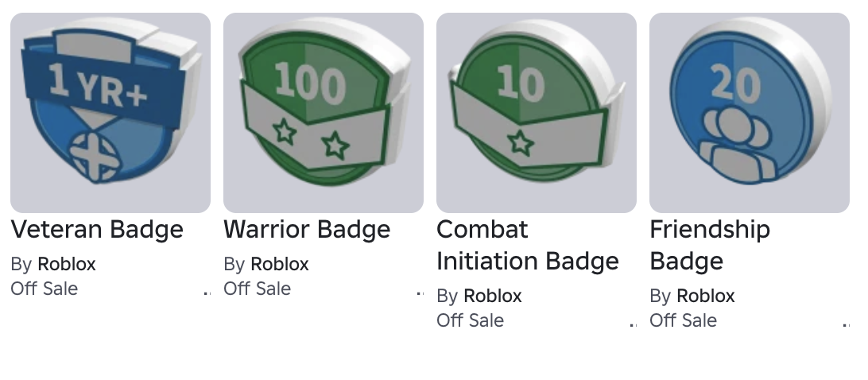Visit Roblox creator under Combat Initiation Badge

pos(493,297)
